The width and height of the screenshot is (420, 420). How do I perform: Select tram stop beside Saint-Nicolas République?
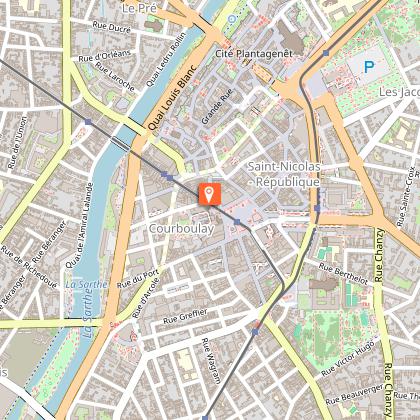(317, 209)
